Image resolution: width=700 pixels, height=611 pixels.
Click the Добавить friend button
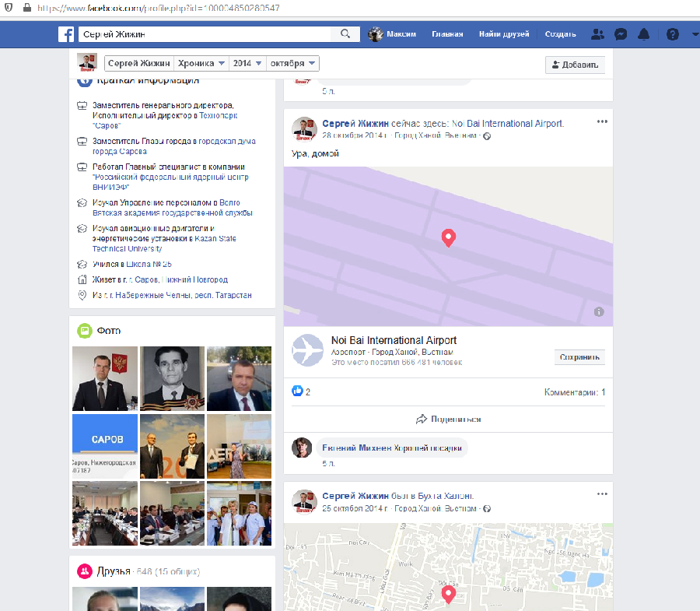tap(576, 65)
